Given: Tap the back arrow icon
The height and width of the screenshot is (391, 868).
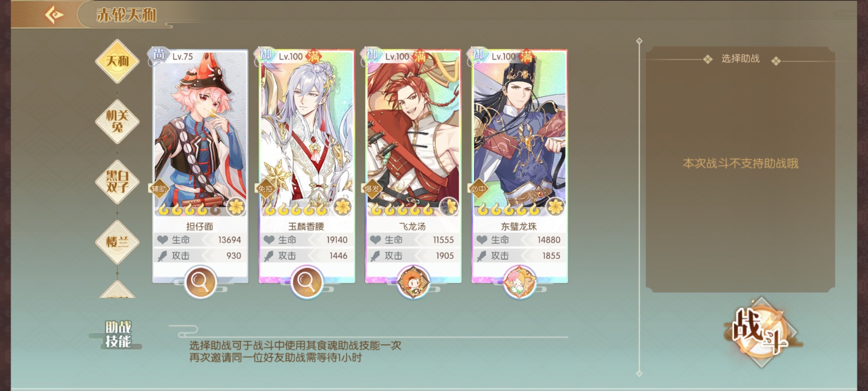Looking at the screenshot, I should point(54,14).
